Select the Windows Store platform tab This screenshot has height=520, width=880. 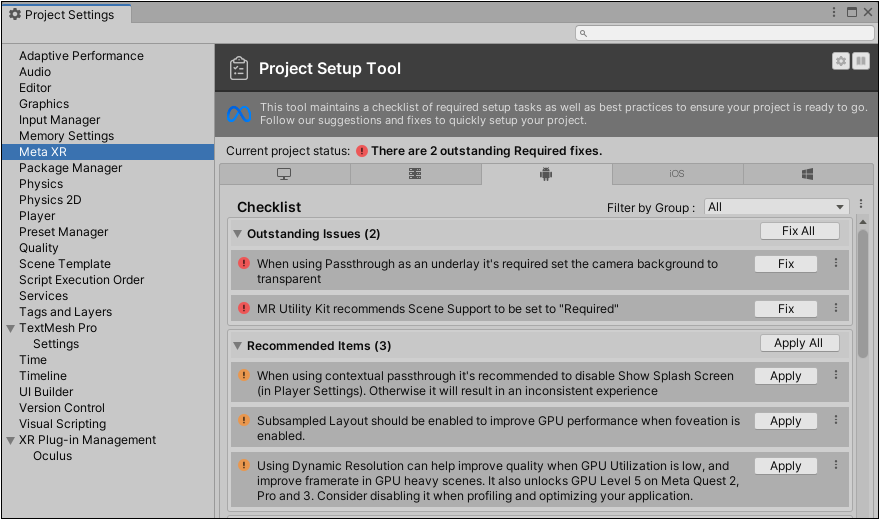[808, 174]
